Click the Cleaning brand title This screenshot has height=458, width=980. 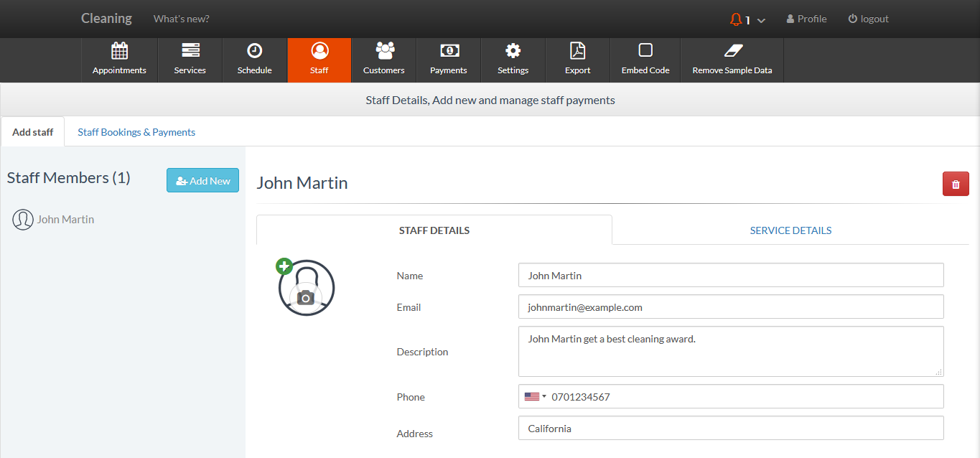(x=106, y=19)
